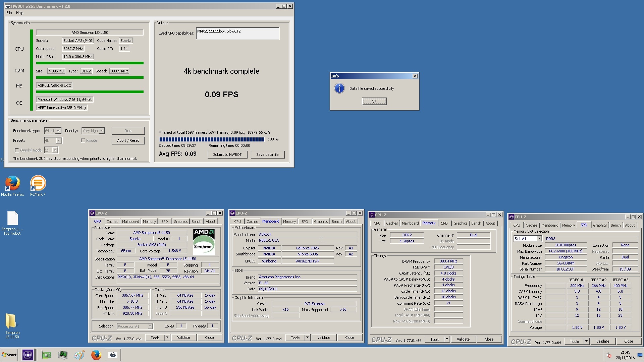This screenshot has width=644, height=362.
Task: Click HWBOT x265 benchmark taskbar icon
Action: pos(113,355)
